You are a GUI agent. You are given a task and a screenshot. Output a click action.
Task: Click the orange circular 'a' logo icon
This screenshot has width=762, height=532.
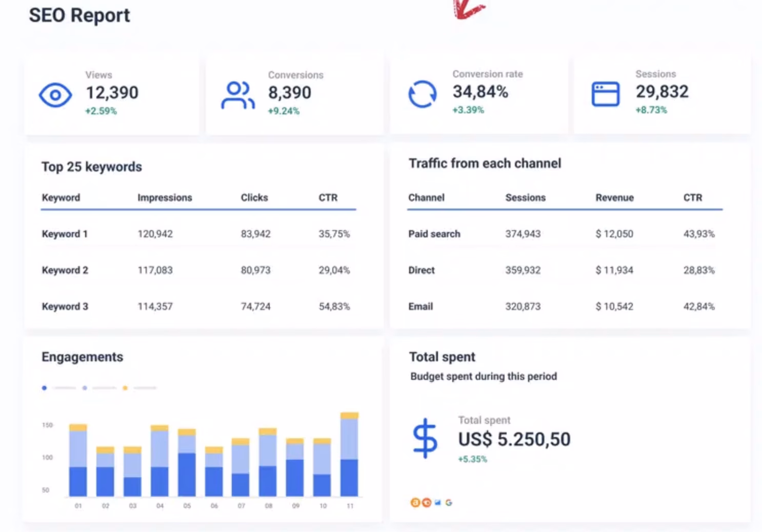click(415, 503)
